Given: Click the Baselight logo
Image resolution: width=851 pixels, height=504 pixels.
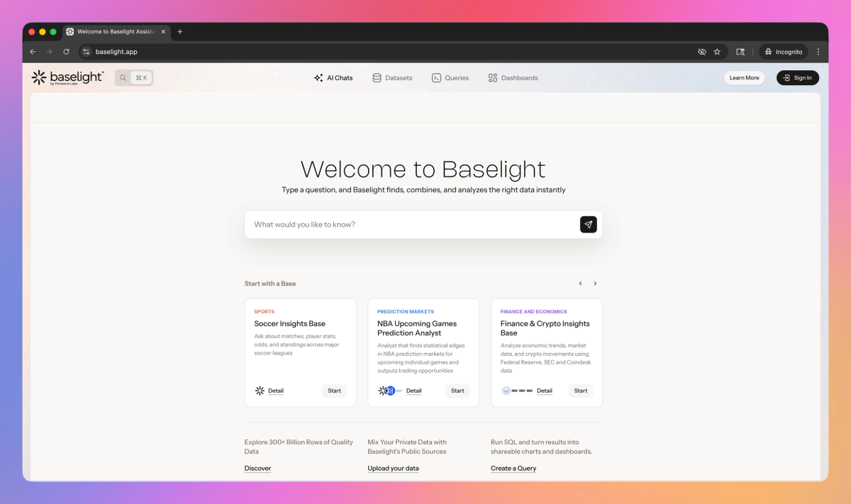Looking at the screenshot, I should click(x=67, y=77).
